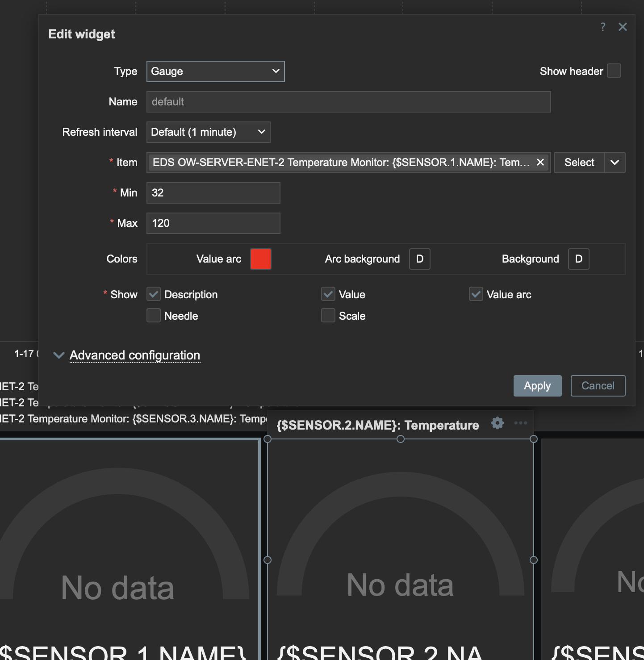
Task: Click the chevron beside Advanced configuration
Action: click(x=59, y=355)
